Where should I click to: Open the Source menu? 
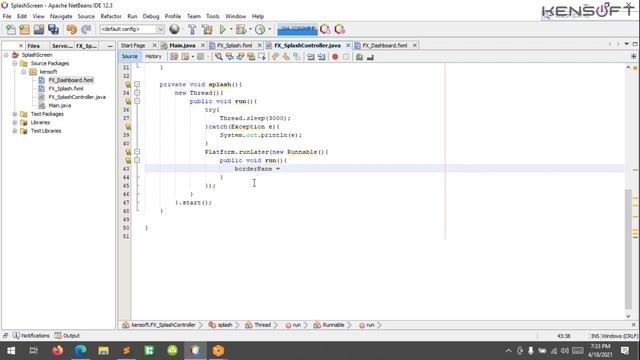coord(86,16)
